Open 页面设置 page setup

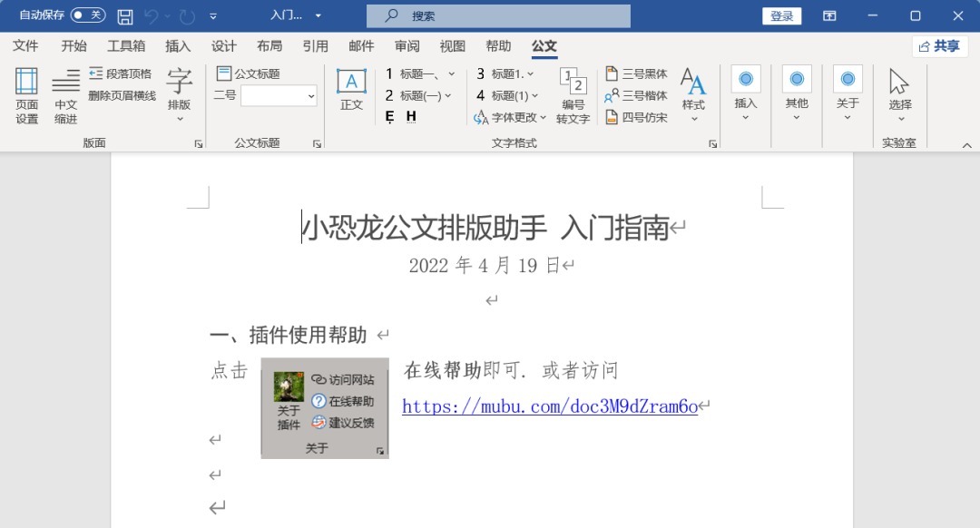pos(26,95)
